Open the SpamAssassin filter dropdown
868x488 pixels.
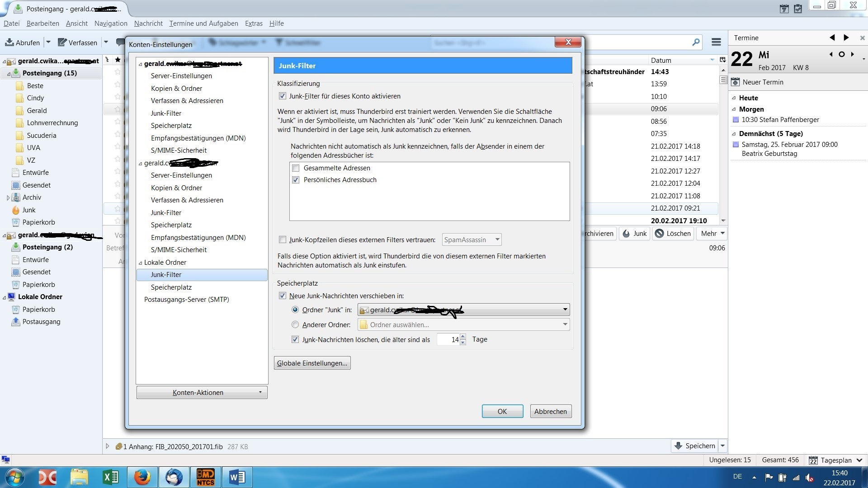472,240
